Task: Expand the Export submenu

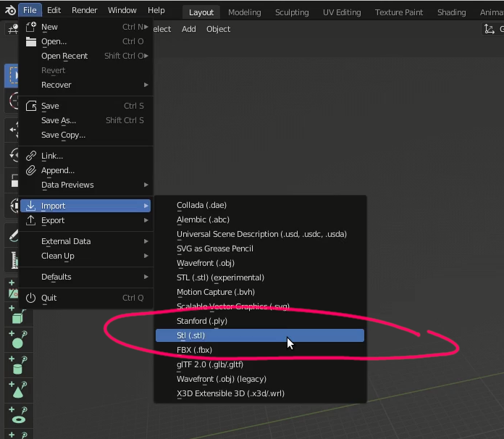Action: (x=85, y=220)
